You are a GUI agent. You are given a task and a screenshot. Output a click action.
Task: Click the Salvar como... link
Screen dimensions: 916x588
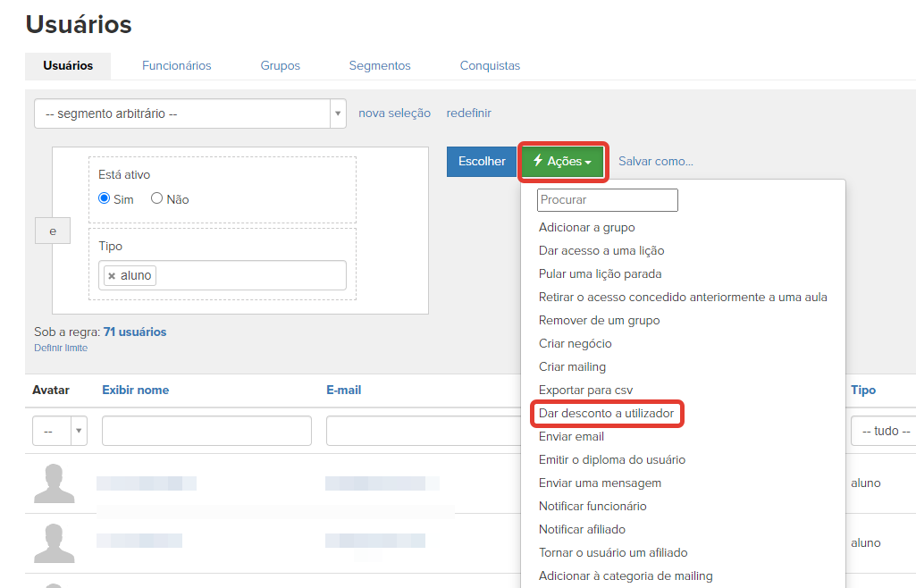pos(656,161)
